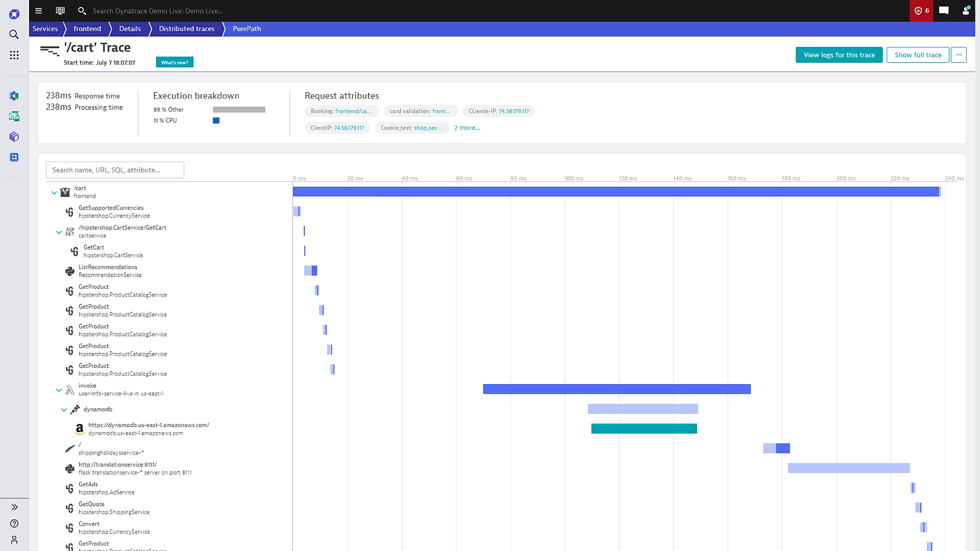Viewport: 980px width, 551px height.
Task: Open the apps grid launcher in sidebar
Action: [14, 55]
